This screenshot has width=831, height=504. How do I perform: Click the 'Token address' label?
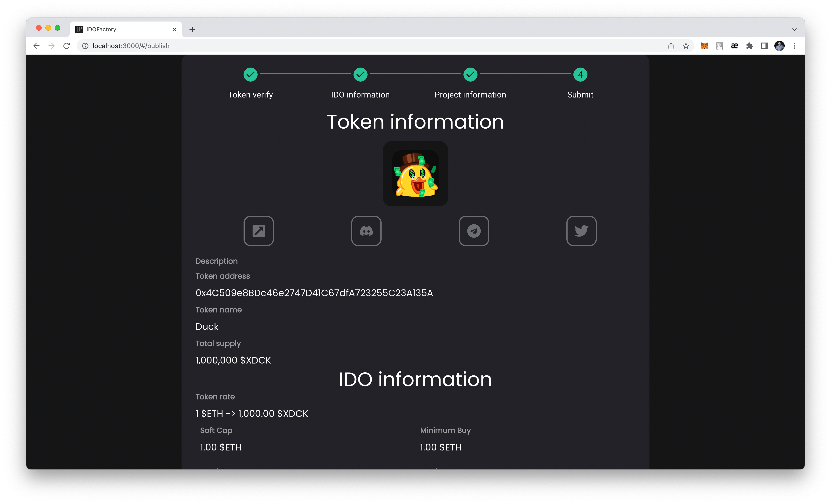[222, 276]
